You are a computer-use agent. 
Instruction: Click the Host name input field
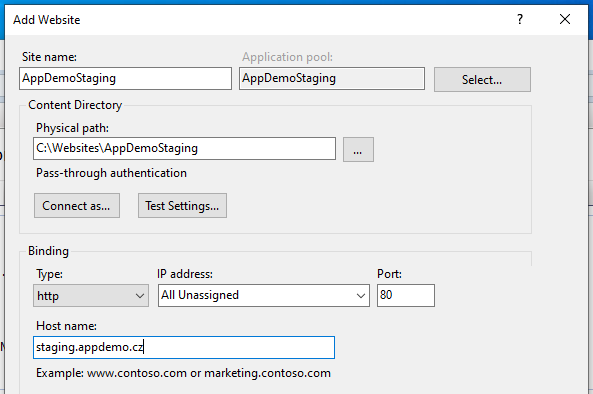[x=184, y=347]
